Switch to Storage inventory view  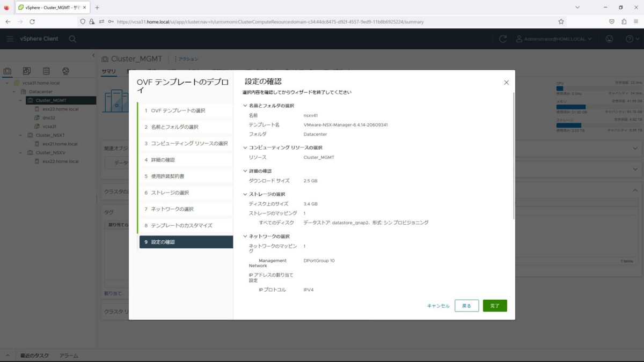point(46,71)
